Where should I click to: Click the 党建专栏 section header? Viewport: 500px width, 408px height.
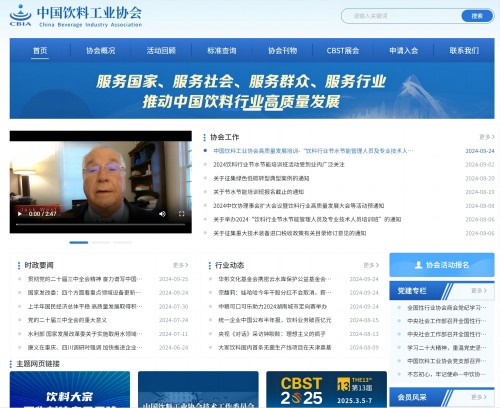(x=412, y=291)
